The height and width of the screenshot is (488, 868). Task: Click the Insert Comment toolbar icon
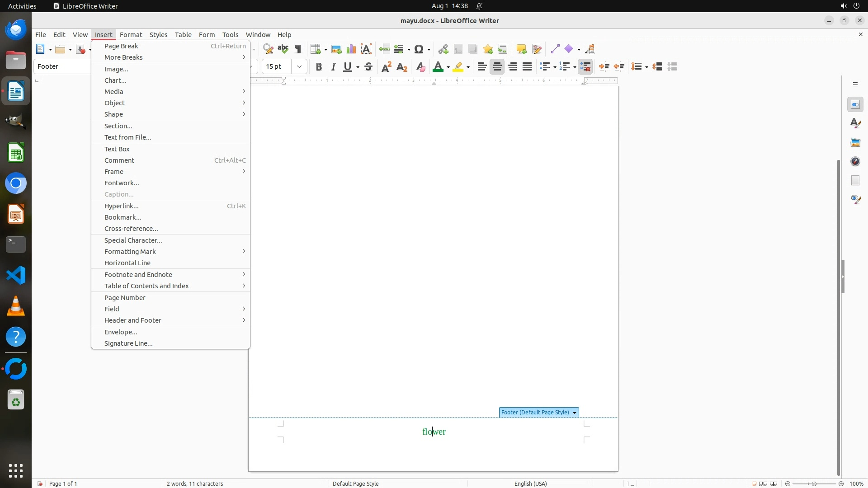click(521, 49)
